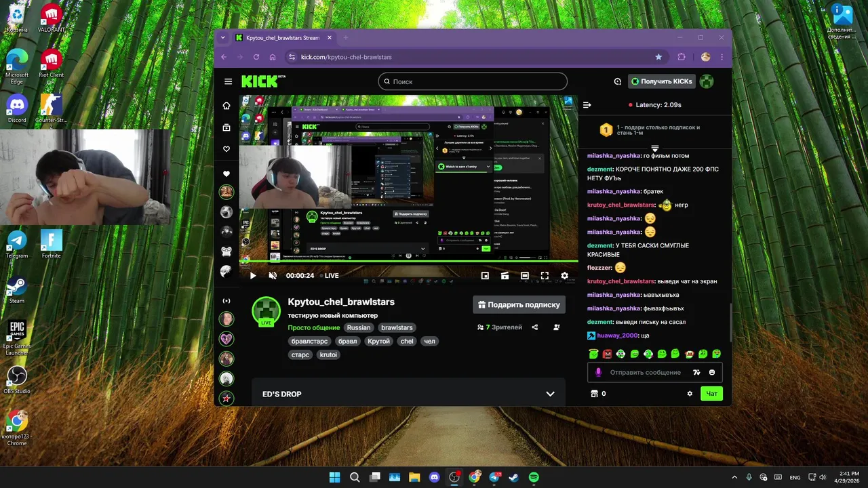Image resolution: width=868 pixels, height=488 pixels.
Task: Open the emoji picker in chat input
Action: coord(712,372)
